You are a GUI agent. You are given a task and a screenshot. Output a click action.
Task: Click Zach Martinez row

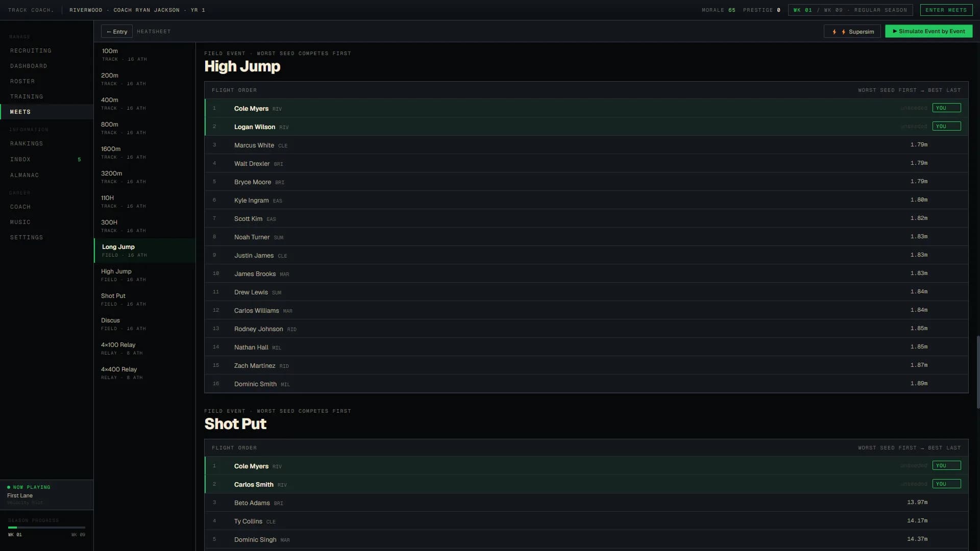pos(586,365)
